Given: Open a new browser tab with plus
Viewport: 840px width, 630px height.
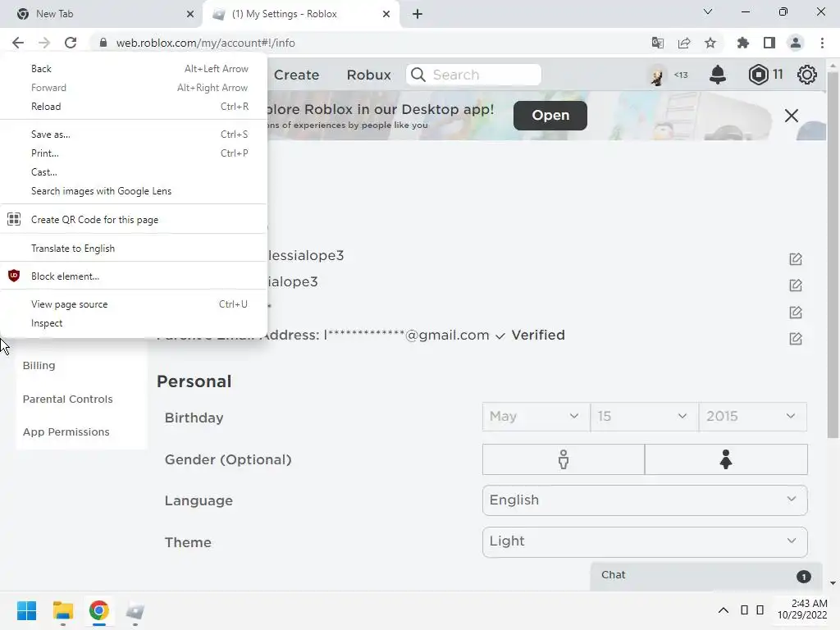Looking at the screenshot, I should point(418,14).
